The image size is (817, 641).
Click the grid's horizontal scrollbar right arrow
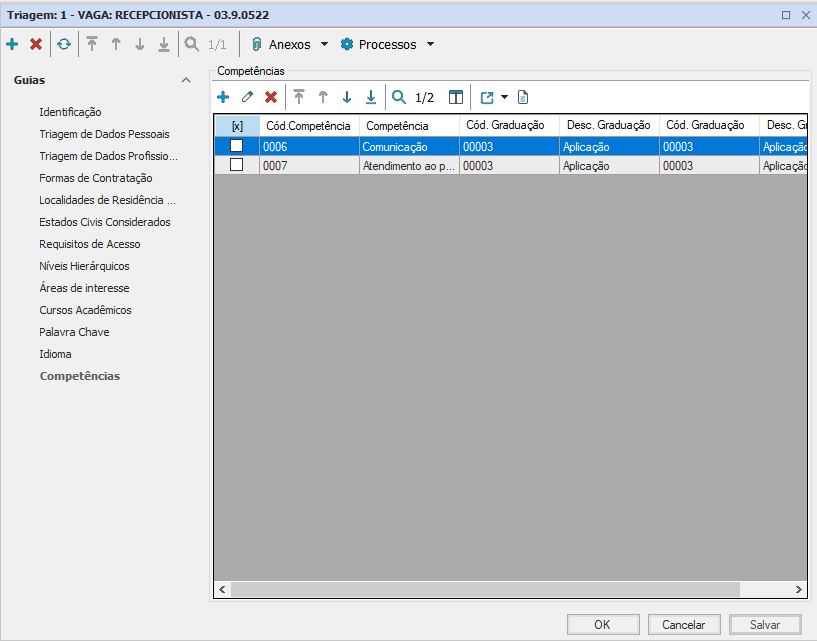[799, 590]
